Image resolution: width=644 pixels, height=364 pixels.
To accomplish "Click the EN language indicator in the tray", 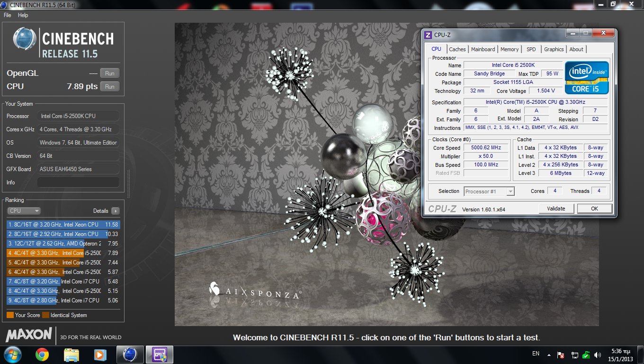I will point(536,354).
